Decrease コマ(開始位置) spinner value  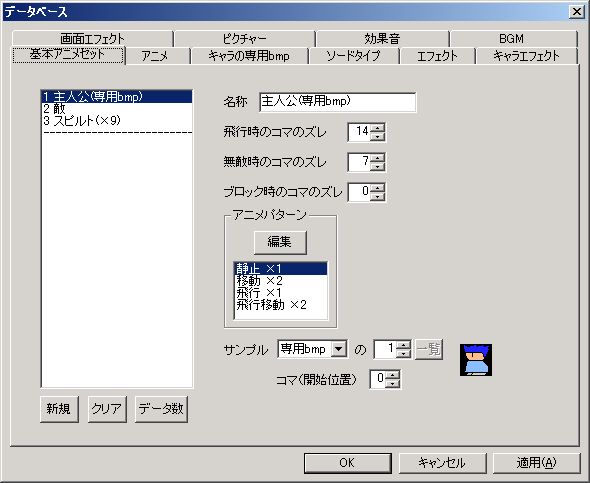click(393, 383)
